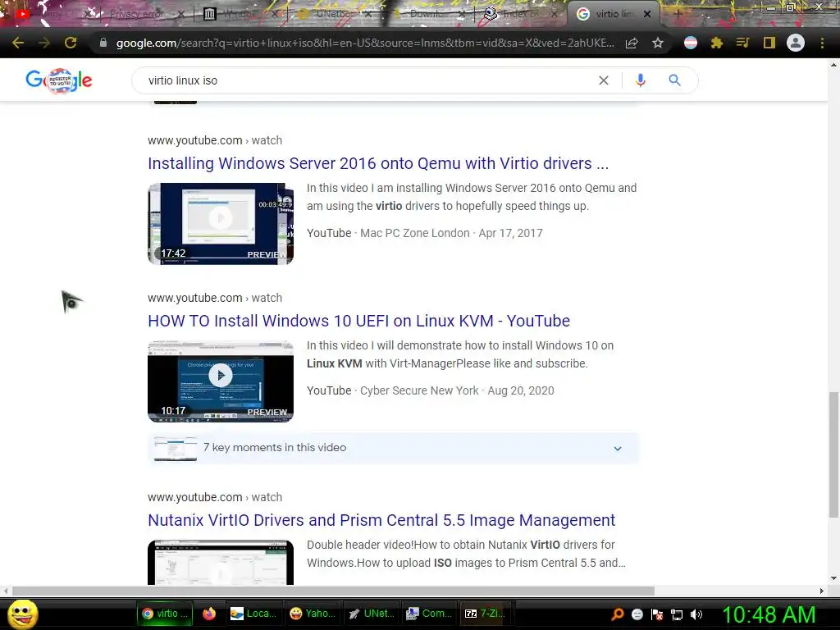Open the Nutanix video thumbnail
This screenshot has height=630, width=840.
(x=220, y=562)
